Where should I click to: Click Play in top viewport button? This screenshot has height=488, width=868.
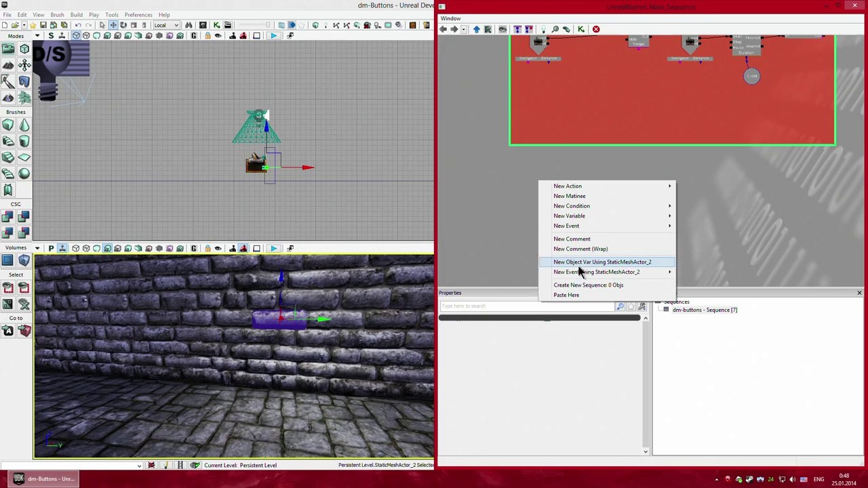273,36
